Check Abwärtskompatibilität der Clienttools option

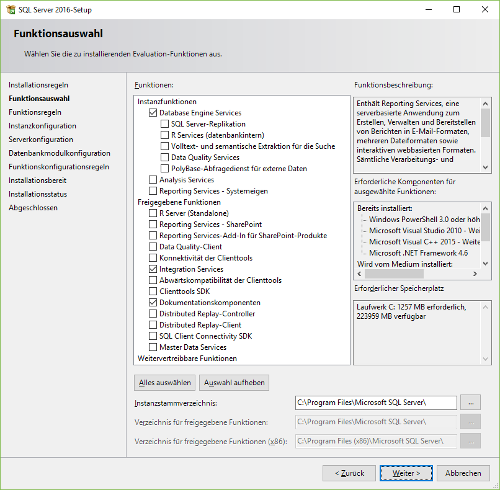tap(153, 280)
